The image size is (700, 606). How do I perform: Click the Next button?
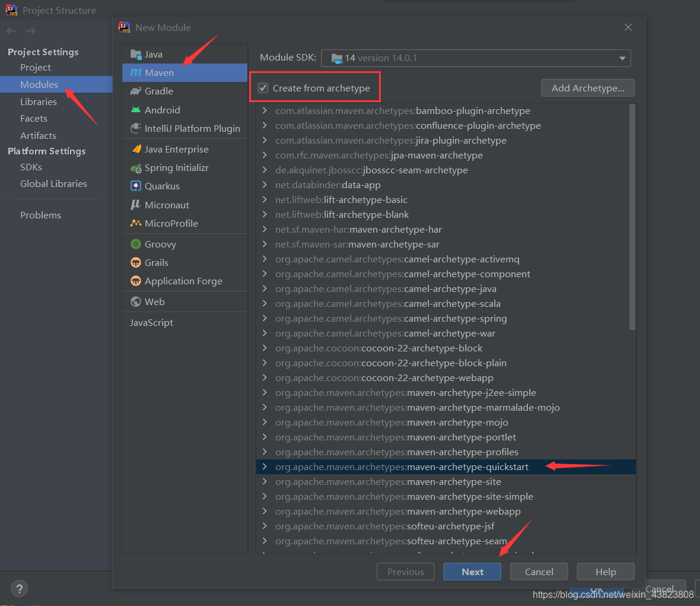point(472,572)
